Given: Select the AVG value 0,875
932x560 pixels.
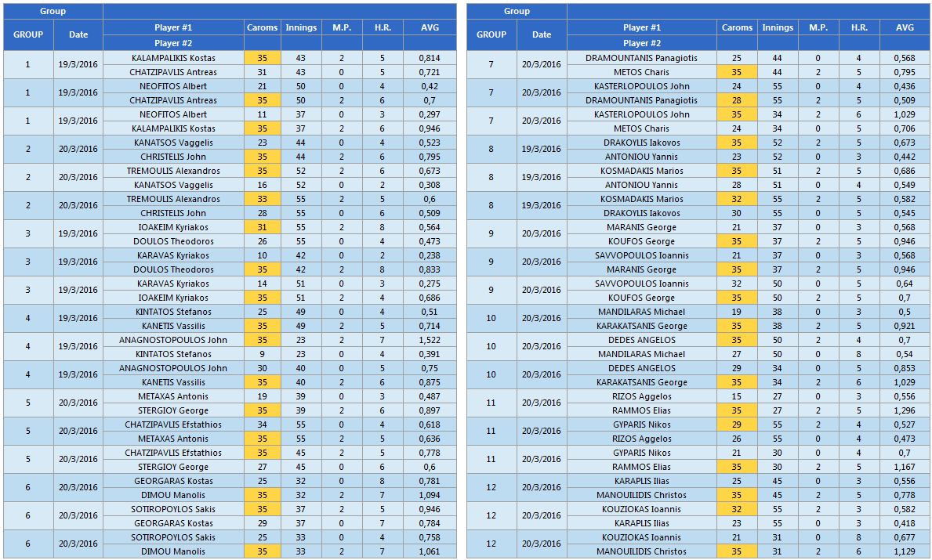Looking at the screenshot, I should 429,382.
